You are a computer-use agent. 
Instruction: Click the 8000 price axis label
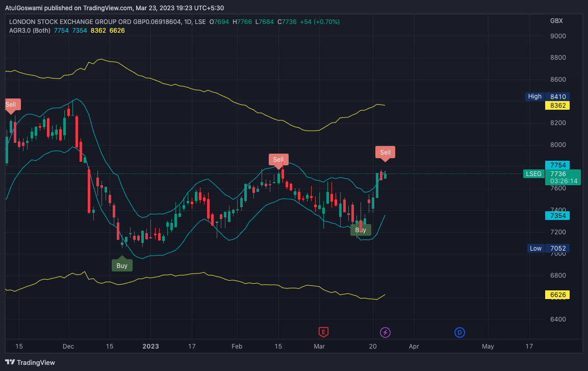[x=557, y=145]
